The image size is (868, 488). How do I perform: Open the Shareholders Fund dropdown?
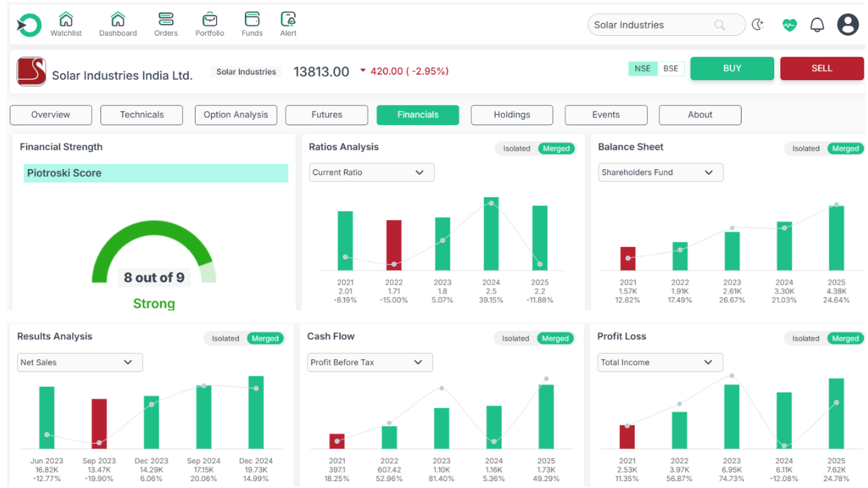pyautogui.click(x=660, y=173)
